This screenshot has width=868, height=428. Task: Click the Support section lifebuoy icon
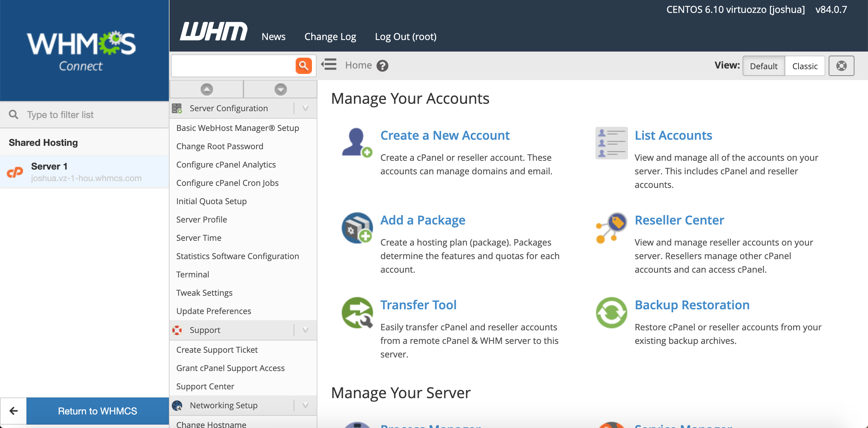tap(177, 330)
